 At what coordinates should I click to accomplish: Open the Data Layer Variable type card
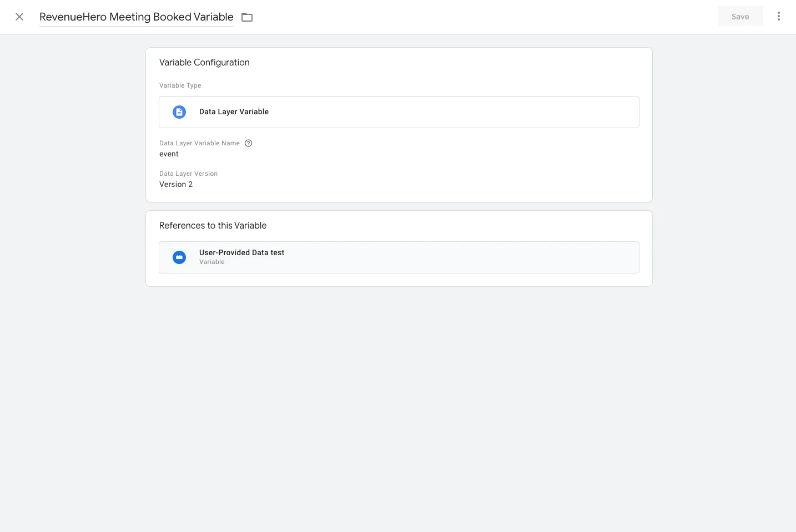pos(399,112)
